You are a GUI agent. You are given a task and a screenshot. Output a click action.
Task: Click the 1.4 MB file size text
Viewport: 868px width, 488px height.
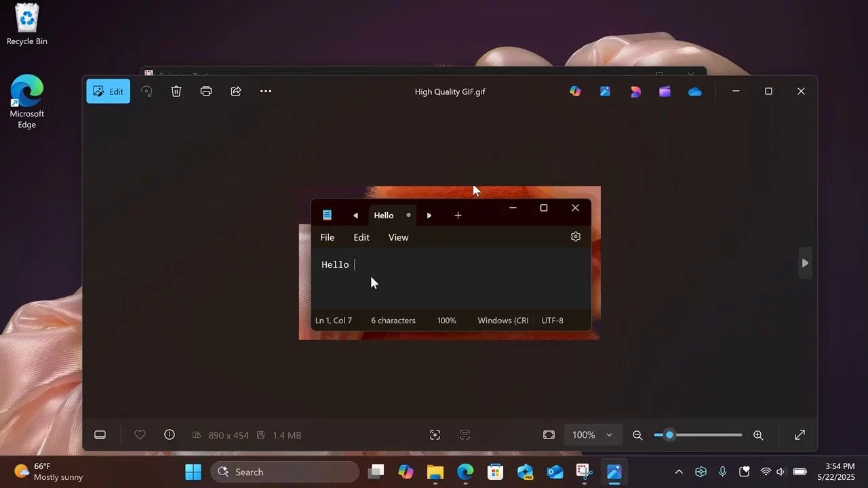tap(287, 436)
